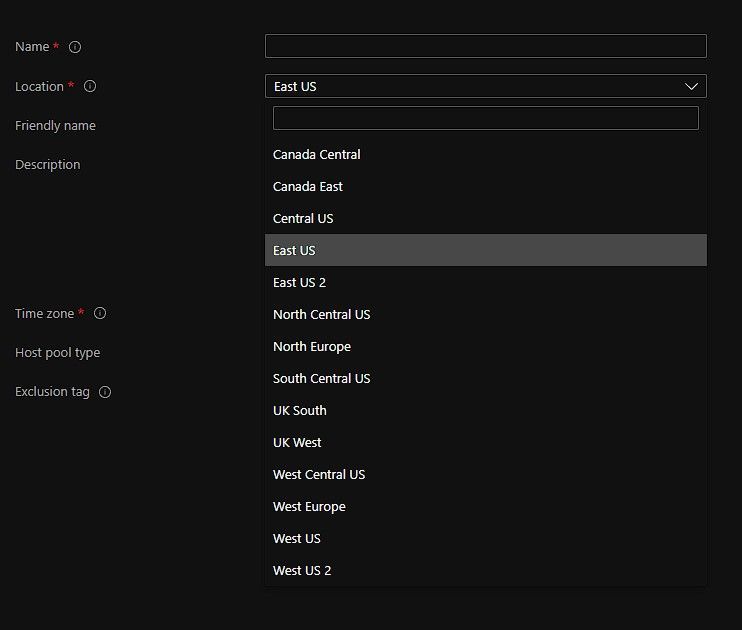The width and height of the screenshot is (742, 630).
Task: Select UK West option
Action: click(x=297, y=443)
